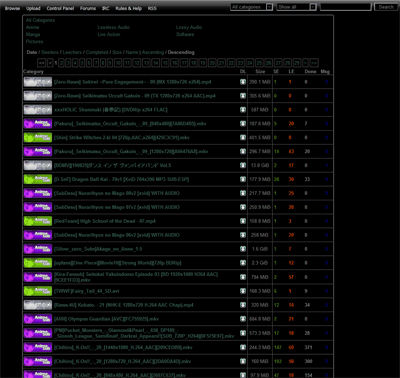Download the Kobato 21 raw torrent
The width and height of the screenshot is (400, 378).
coord(243,305)
